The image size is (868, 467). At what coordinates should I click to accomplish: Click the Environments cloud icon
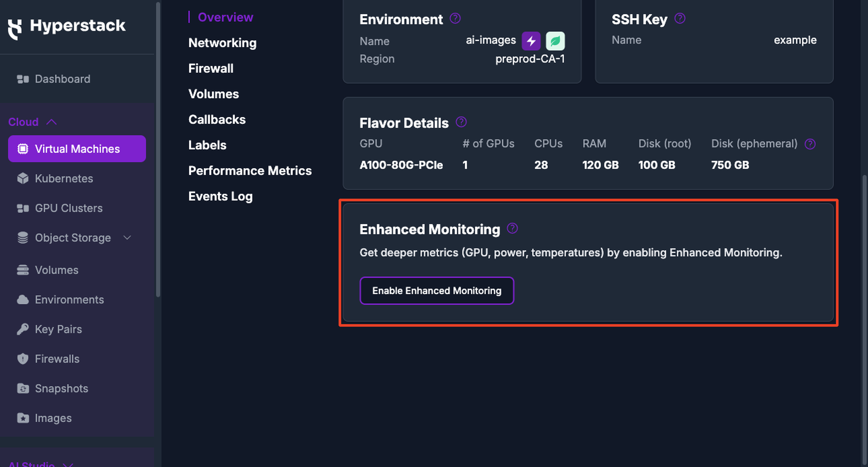tap(23, 300)
